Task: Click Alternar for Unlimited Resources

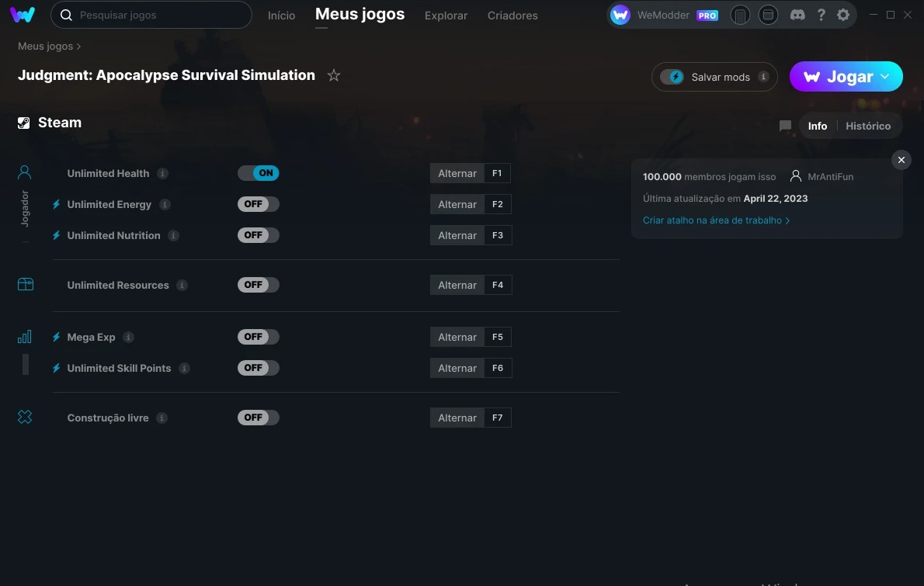Action: (x=457, y=285)
